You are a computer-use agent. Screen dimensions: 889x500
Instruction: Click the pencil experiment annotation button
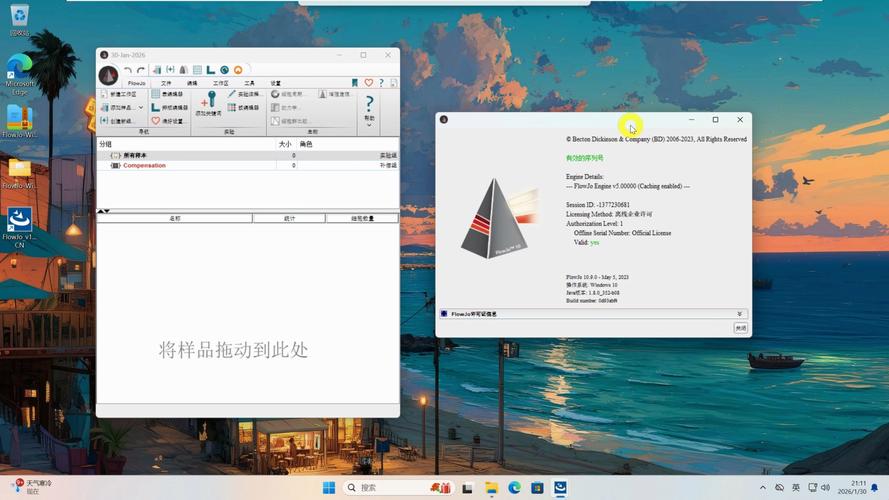pos(244,94)
